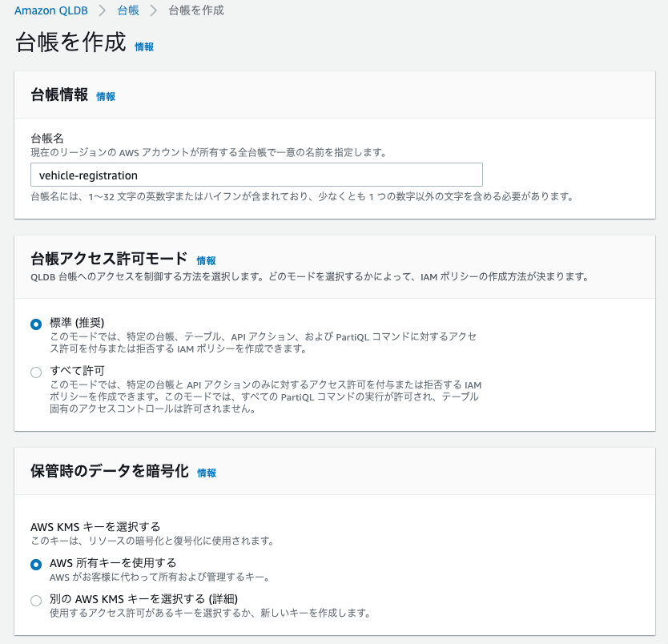Click the 台帳を作成 breadcrumb text

click(x=196, y=10)
